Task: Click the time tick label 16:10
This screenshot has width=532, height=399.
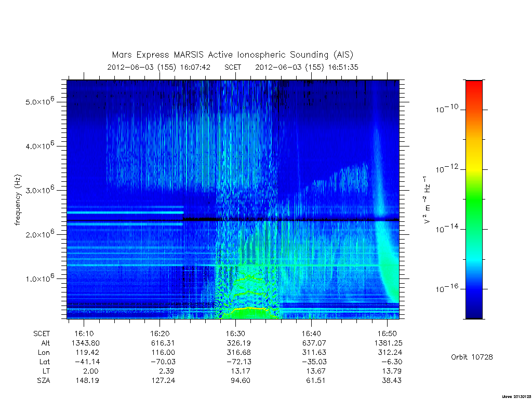Action: pos(84,334)
